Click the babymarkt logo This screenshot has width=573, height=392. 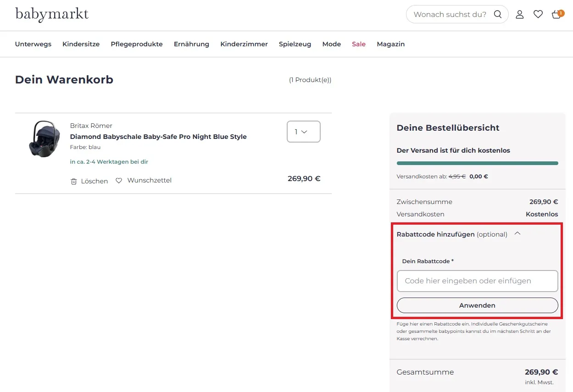pyautogui.click(x=51, y=15)
